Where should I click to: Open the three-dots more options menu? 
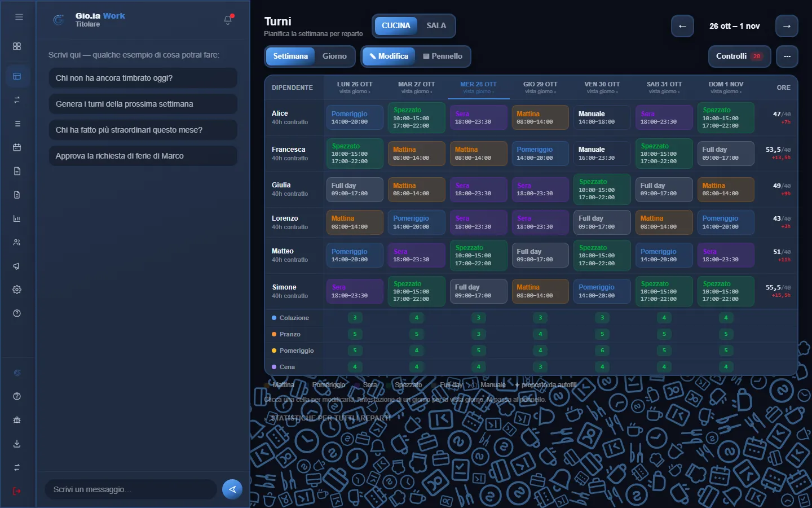tap(787, 56)
